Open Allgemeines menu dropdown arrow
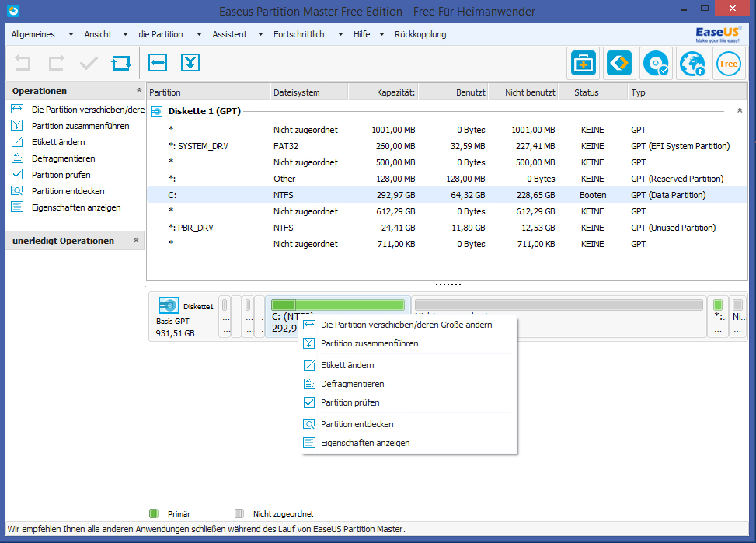The height and width of the screenshot is (543, 756). 71,34
